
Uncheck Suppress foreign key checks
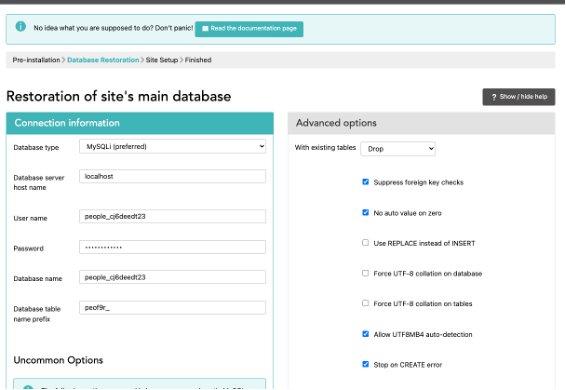point(366,182)
